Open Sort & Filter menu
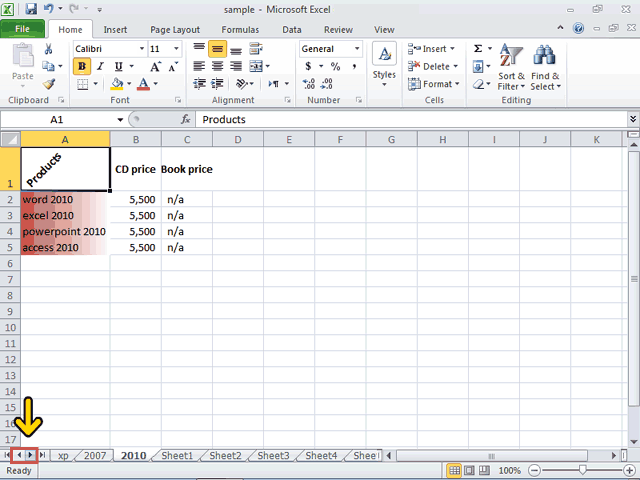The width and height of the screenshot is (640, 480). tap(511, 67)
